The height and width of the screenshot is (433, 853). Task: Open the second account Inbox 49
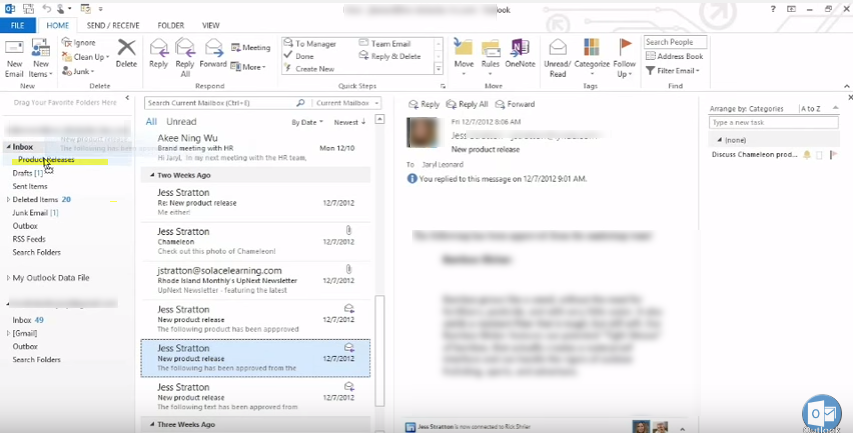[x=28, y=320]
